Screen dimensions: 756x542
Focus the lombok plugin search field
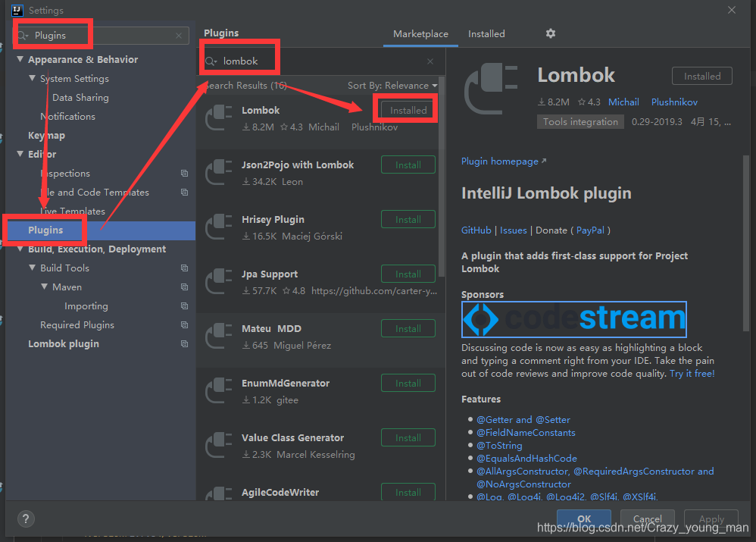tap(320, 61)
